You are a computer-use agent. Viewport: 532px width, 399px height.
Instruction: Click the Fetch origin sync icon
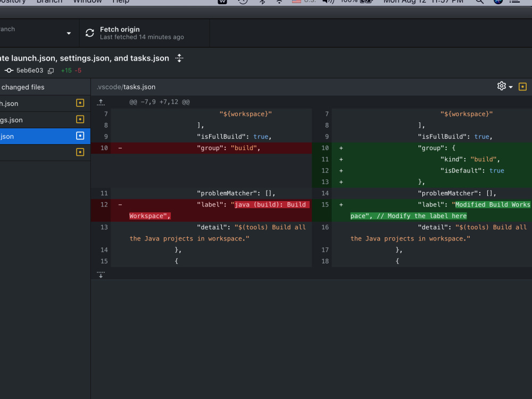[89, 33]
